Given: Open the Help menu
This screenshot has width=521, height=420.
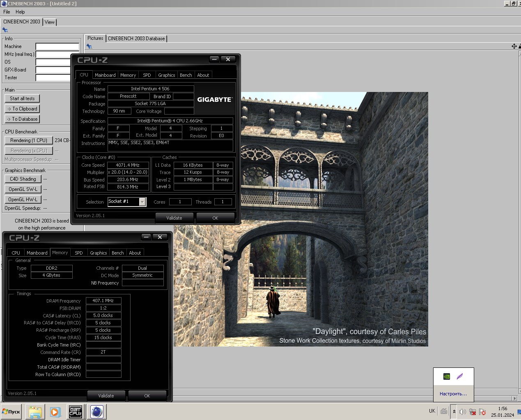Looking at the screenshot, I should coord(20,12).
